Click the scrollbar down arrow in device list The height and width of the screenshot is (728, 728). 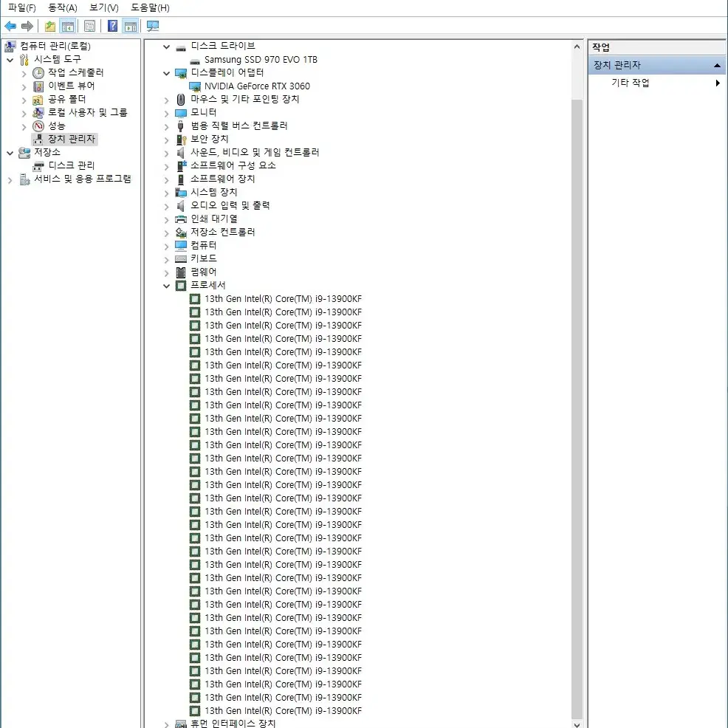(x=577, y=725)
